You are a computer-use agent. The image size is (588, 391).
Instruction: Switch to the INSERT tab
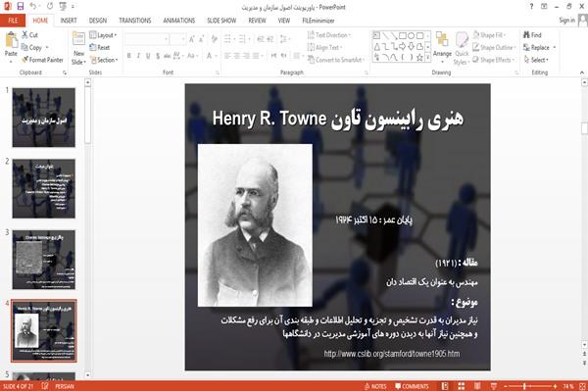tap(69, 21)
